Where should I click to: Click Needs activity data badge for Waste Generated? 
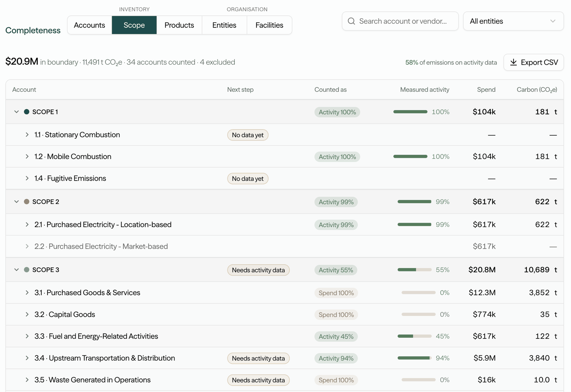pos(258,380)
